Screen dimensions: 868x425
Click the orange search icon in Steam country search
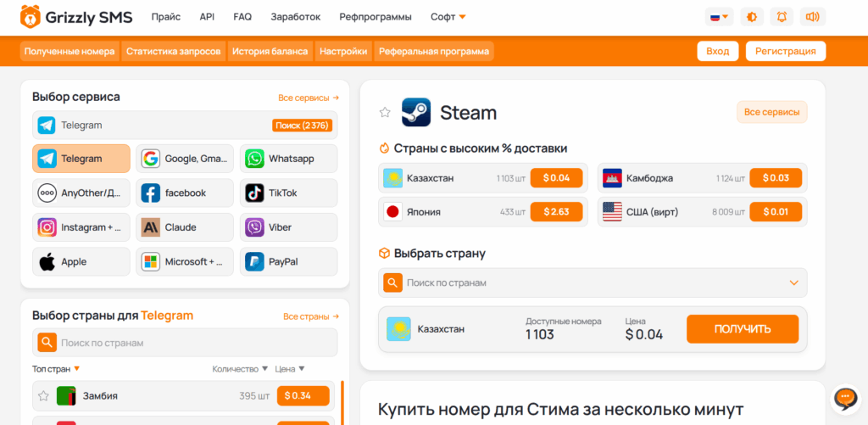[392, 282]
